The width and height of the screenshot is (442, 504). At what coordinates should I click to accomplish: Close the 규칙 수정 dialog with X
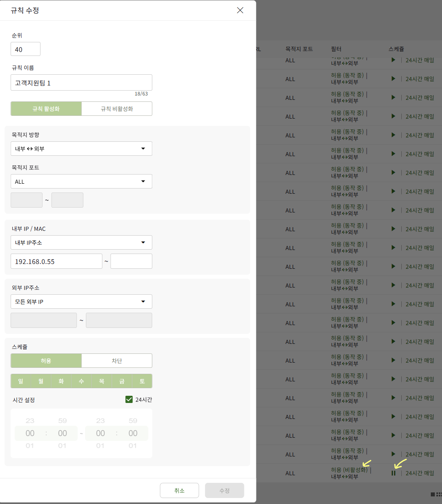pos(240,10)
